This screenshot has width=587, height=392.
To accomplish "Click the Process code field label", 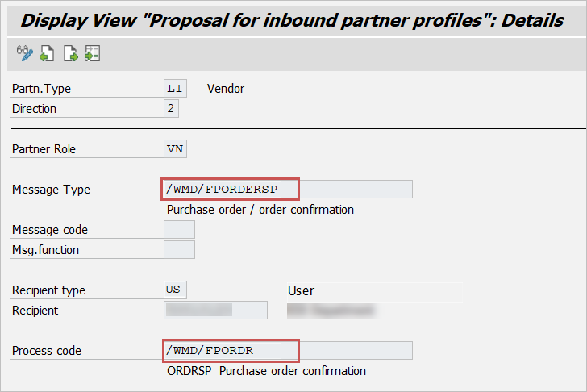I will [47, 351].
